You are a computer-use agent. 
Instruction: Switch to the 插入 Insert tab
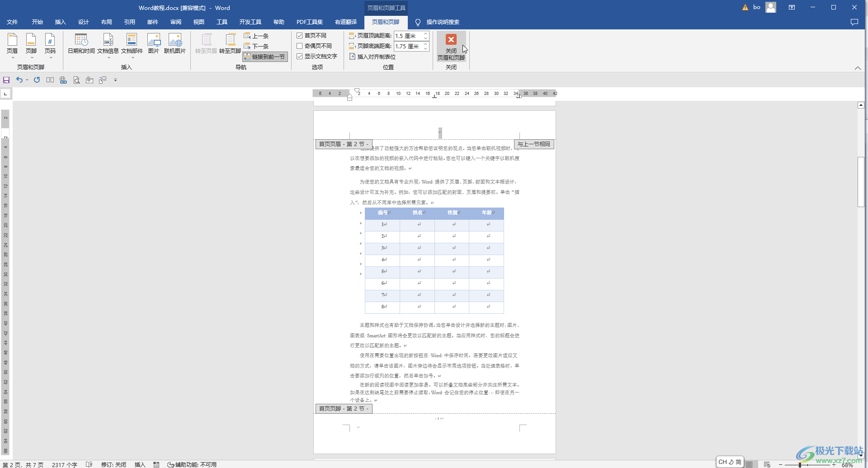click(60, 22)
